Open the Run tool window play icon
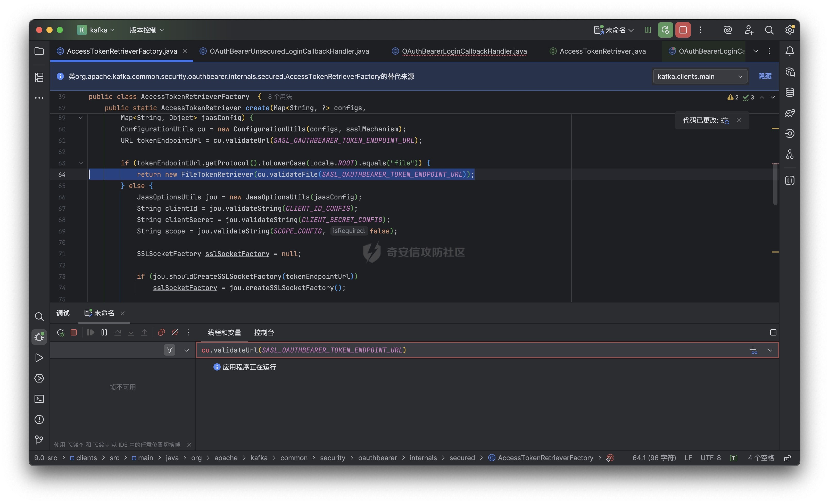The width and height of the screenshot is (829, 504). pos(39,357)
